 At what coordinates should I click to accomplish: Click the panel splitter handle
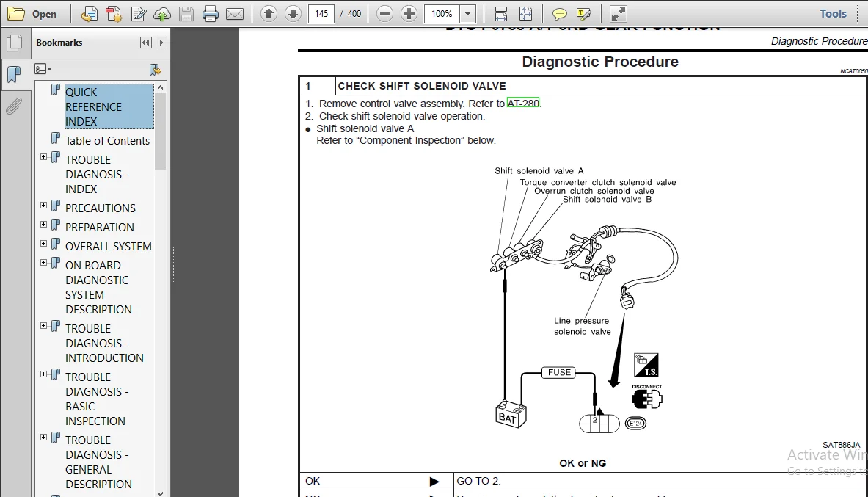(x=172, y=265)
